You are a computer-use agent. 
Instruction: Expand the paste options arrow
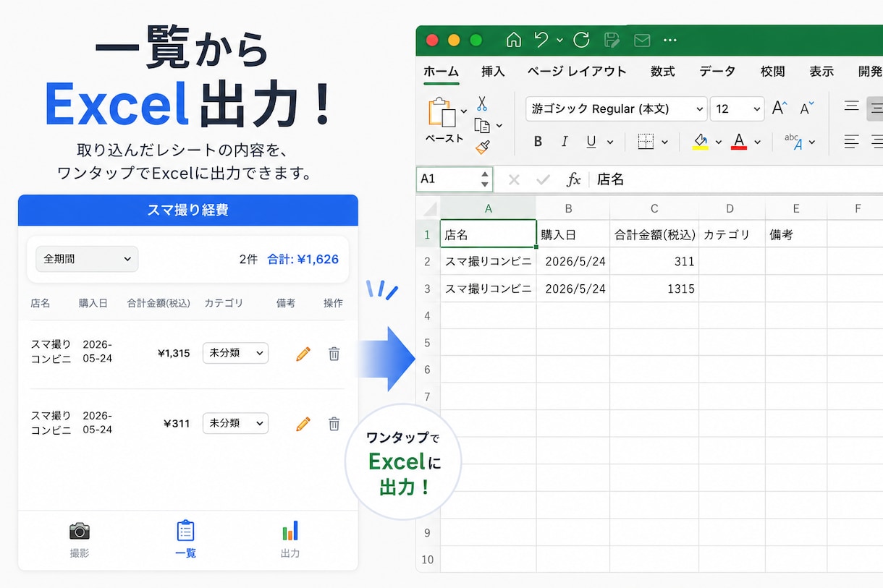[464, 111]
